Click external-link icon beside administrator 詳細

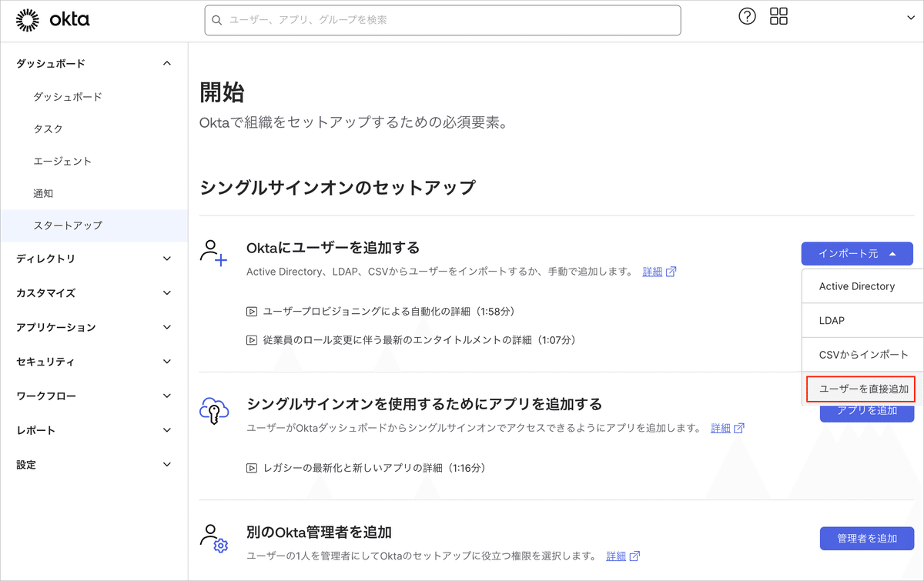click(x=634, y=556)
